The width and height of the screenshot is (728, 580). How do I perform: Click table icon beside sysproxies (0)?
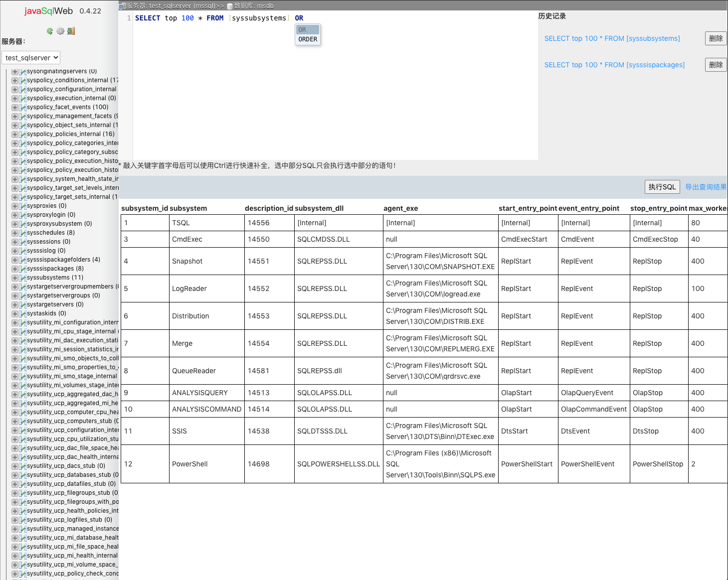(x=23, y=206)
